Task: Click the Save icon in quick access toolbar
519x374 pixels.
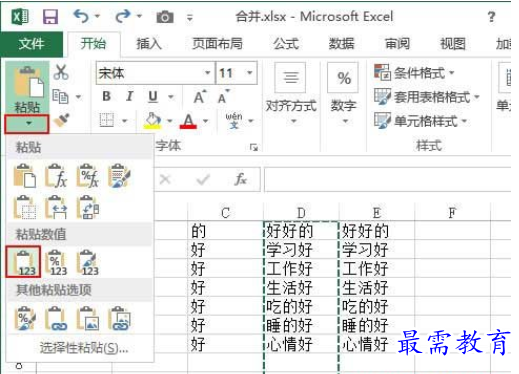Action: 50,17
